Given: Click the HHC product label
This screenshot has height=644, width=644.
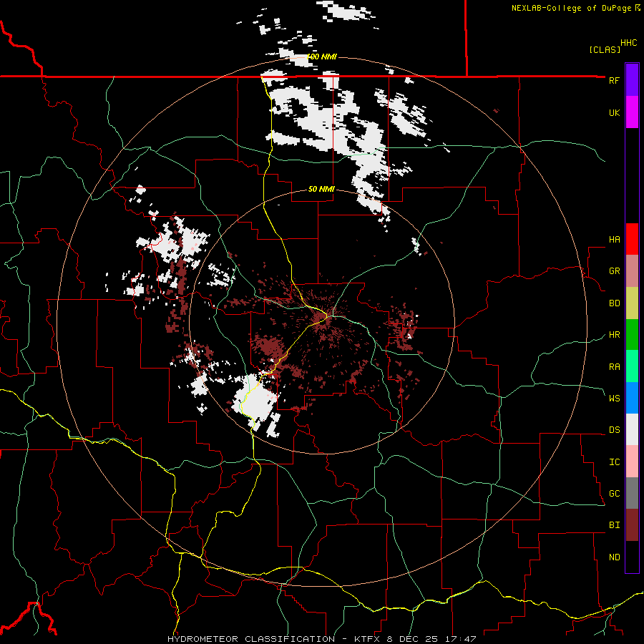Looking at the screenshot, I should 629,43.
